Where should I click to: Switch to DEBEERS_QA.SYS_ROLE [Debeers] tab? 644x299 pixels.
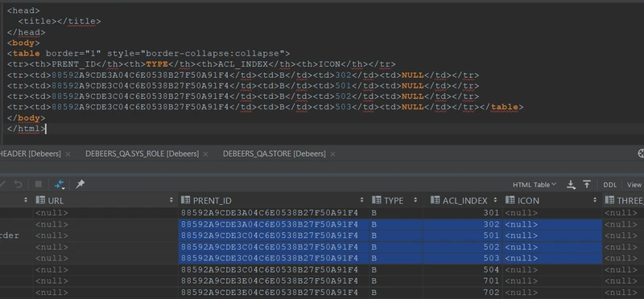pos(142,154)
